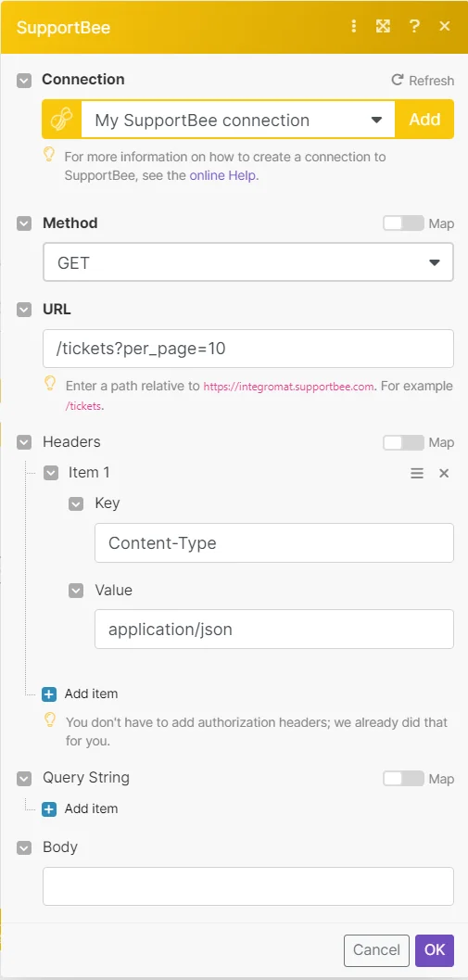Viewport: 468px width, 980px height.
Task: Open the GET method dropdown
Action: [248, 262]
